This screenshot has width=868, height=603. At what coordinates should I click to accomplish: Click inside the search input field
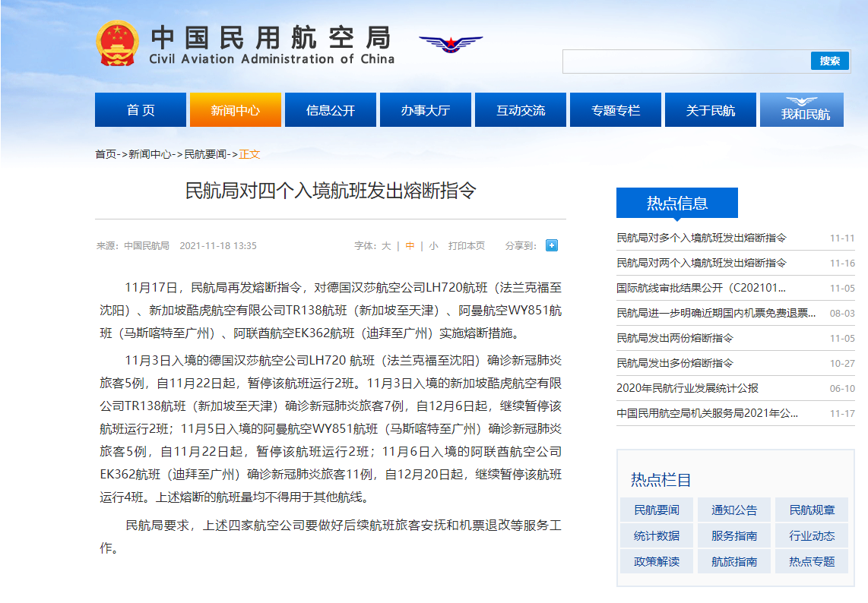686,62
